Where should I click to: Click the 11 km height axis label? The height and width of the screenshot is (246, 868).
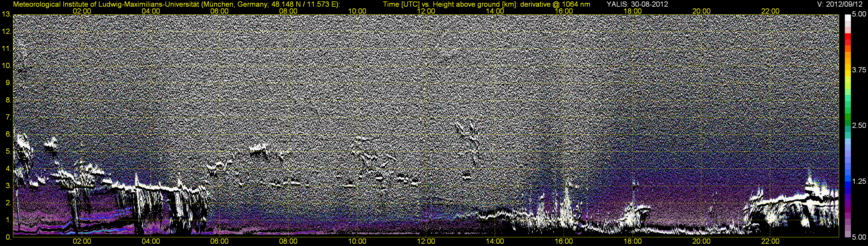[6, 49]
